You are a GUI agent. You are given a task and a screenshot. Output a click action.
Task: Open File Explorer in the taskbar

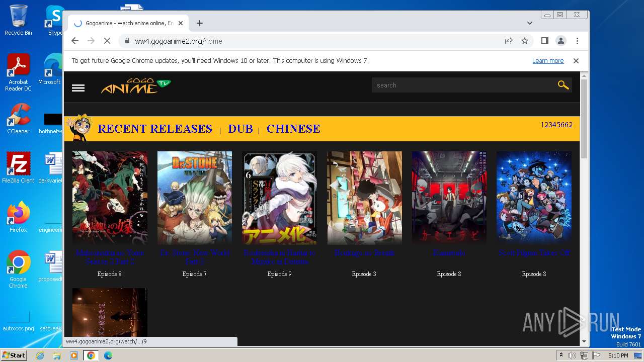pyautogui.click(x=57, y=355)
